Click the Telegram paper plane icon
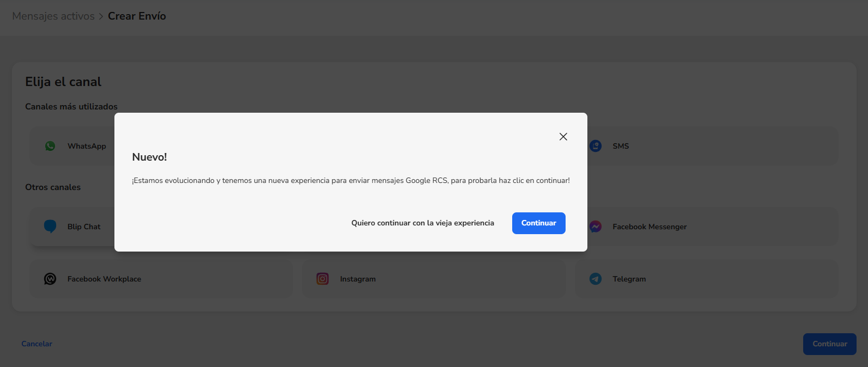Viewport: 868px width, 367px height. pos(596,279)
